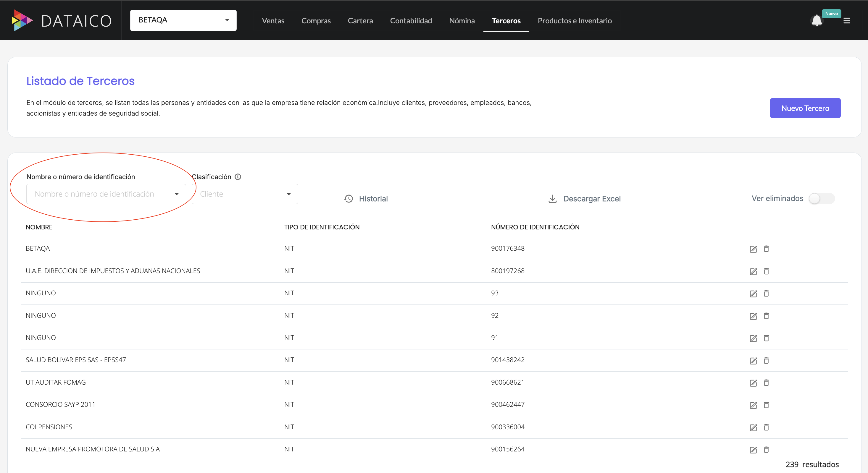
Task: Click the Descargar Excel download icon
Action: click(553, 199)
